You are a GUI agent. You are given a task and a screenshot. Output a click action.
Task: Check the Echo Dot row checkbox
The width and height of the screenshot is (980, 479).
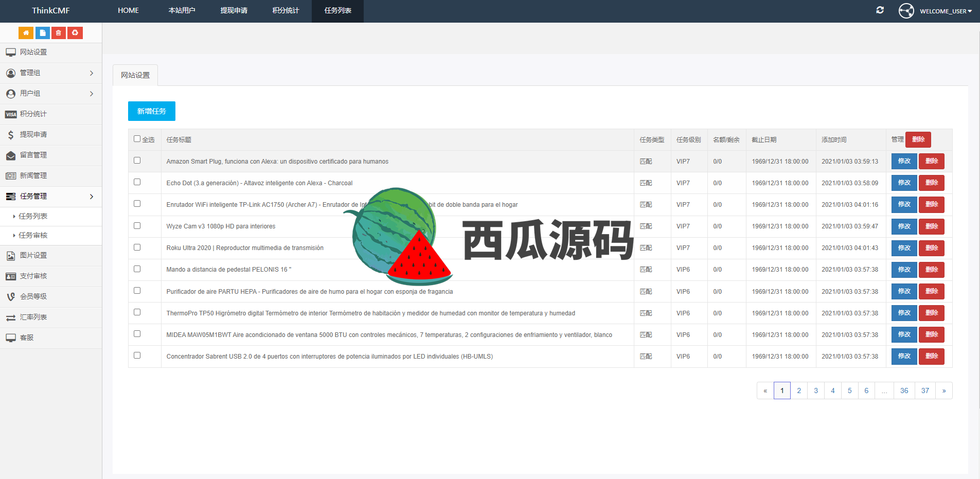pos(137,182)
